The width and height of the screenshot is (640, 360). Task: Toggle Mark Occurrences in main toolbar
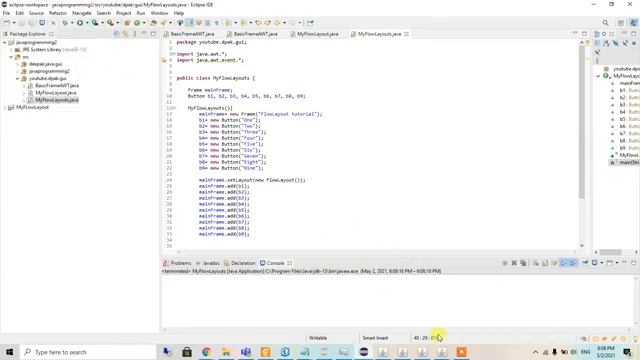click(x=190, y=23)
